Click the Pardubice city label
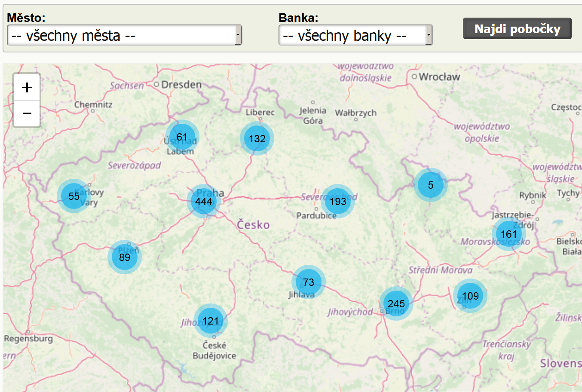 (x=316, y=215)
